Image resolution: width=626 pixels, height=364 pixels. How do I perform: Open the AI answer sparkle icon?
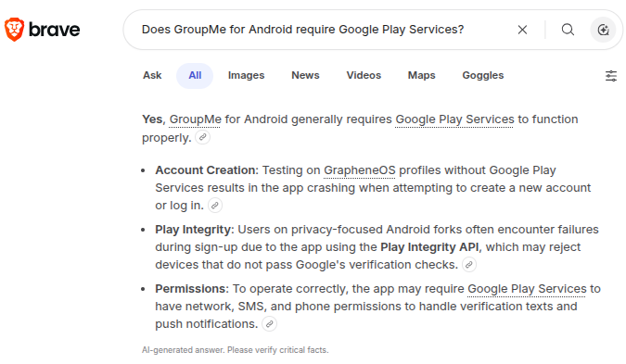coord(603,30)
